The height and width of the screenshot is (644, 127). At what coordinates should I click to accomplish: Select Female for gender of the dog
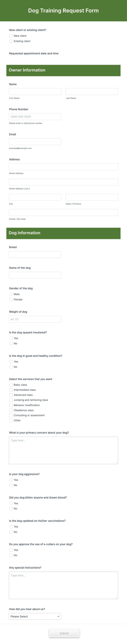pyautogui.click(x=11, y=300)
